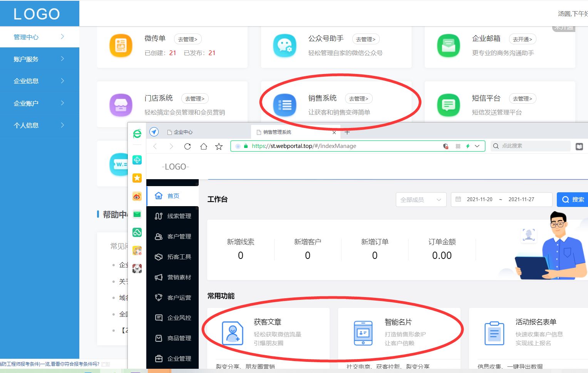
Task: Open the 短信平台 green message icon
Action: [x=449, y=105]
